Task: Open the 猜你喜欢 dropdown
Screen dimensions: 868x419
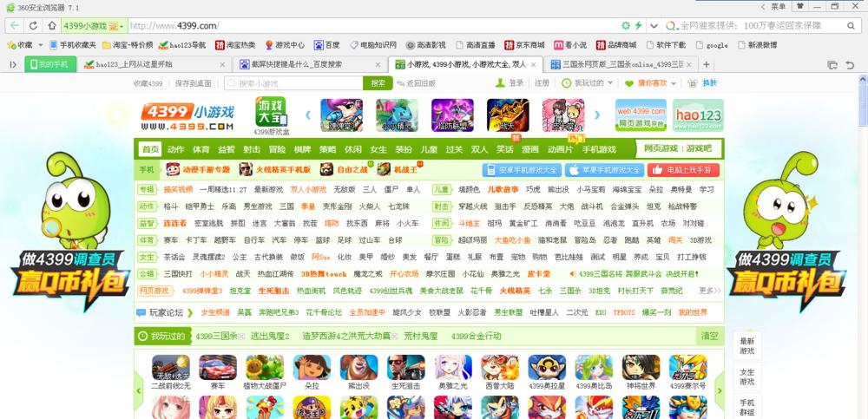Action: pyautogui.click(x=650, y=83)
